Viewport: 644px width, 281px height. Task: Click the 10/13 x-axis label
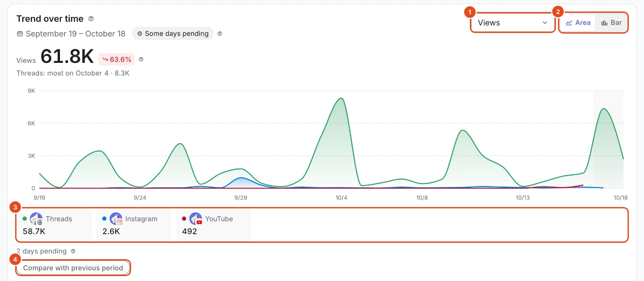pos(522,198)
